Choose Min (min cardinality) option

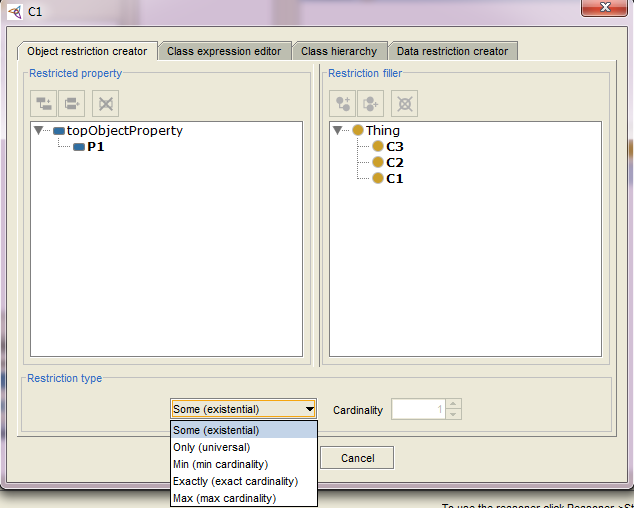point(220,464)
